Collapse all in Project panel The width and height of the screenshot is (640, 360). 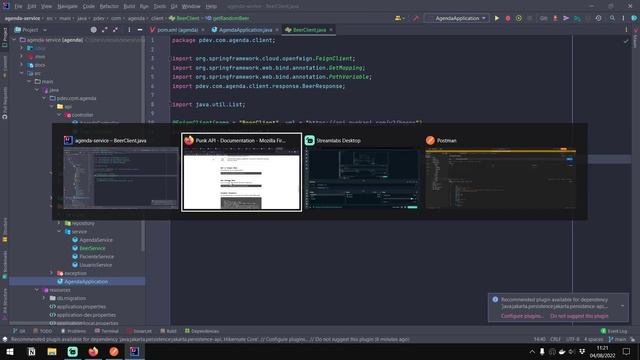pos(116,30)
